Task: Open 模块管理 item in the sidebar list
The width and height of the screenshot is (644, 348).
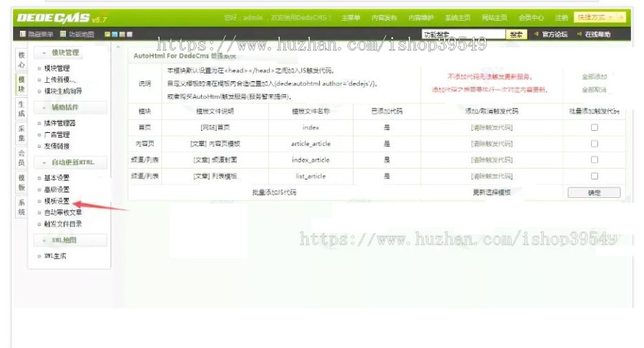Action: click(57, 68)
